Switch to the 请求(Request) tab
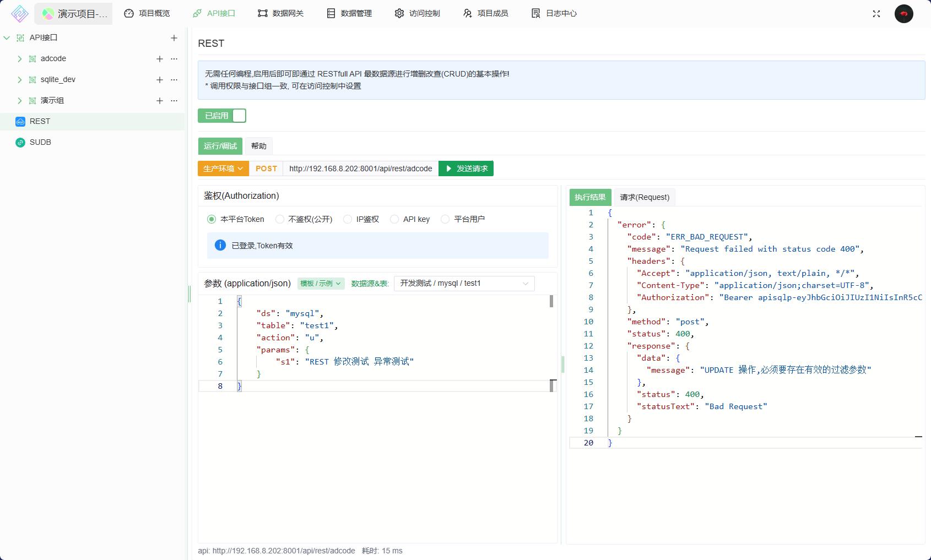The image size is (931, 560). [x=645, y=197]
